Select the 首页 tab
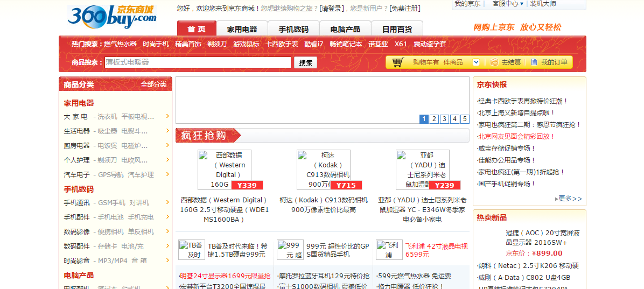644x289 pixels. 197,29
